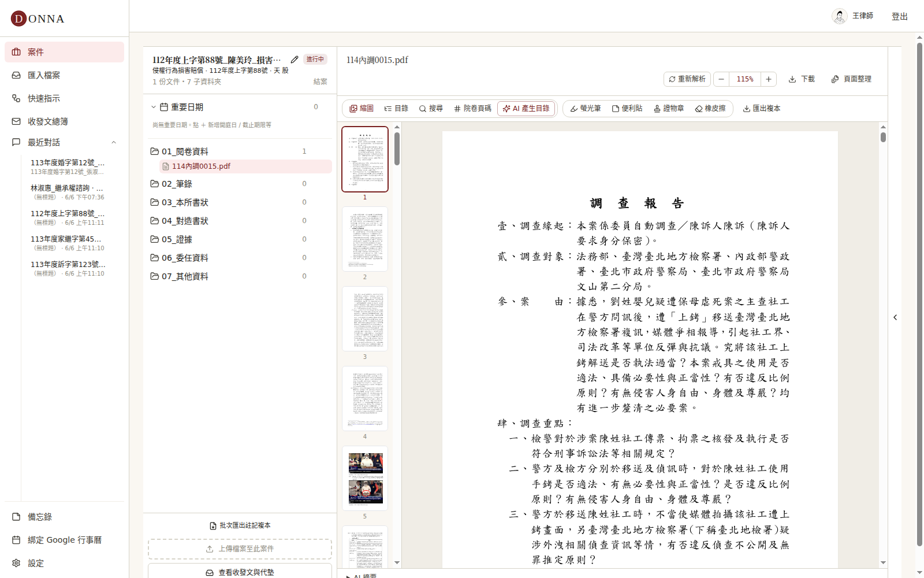The height and width of the screenshot is (578, 924).
Task: Zoom out with the minus button
Action: 721,79
